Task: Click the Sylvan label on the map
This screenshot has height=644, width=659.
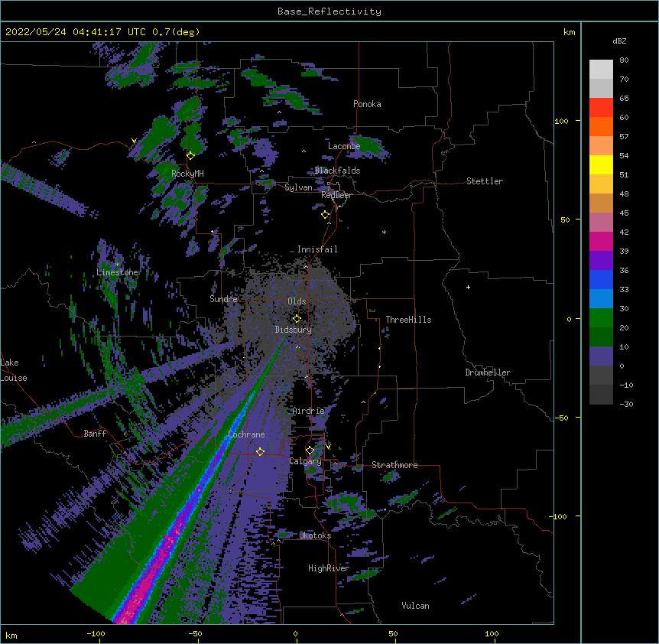Action: (298, 187)
